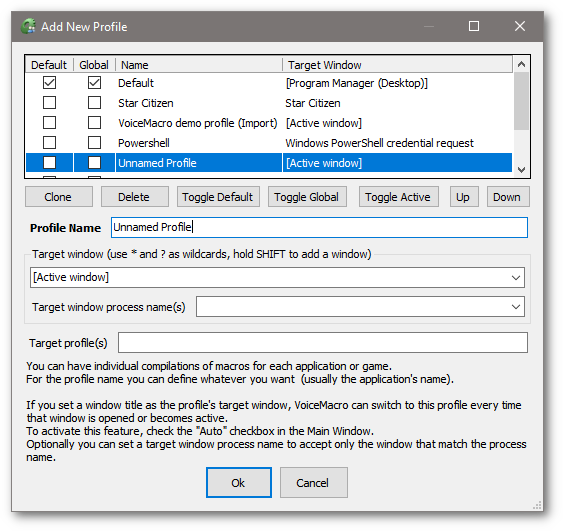
Task: Click the profile list scroll-down arrow
Action: (521, 169)
